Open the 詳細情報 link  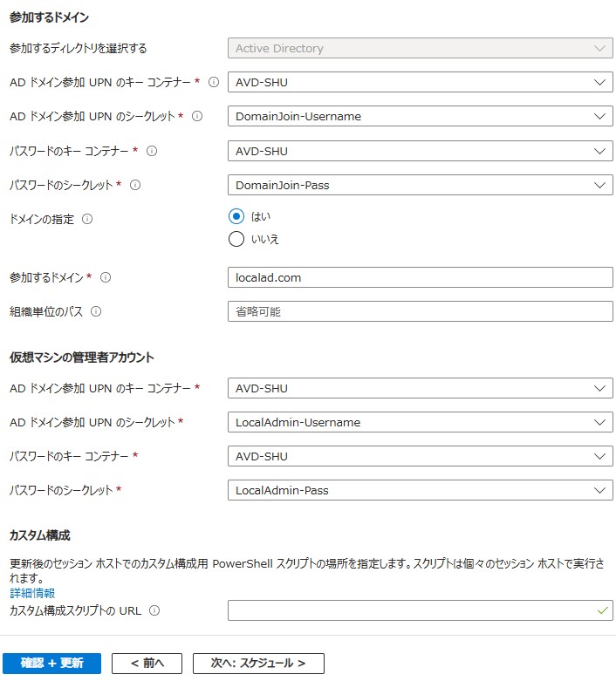click(32, 593)
